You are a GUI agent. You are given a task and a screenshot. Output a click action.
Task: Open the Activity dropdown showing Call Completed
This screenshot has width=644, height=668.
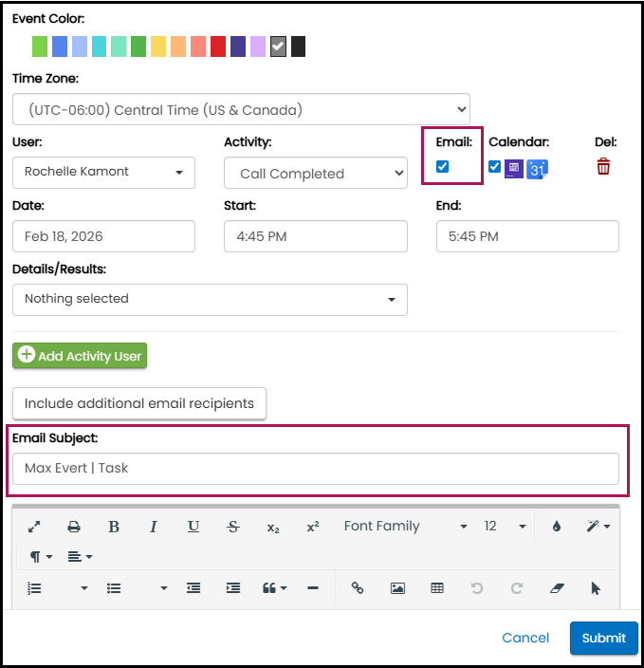click(x=316, y=173)
